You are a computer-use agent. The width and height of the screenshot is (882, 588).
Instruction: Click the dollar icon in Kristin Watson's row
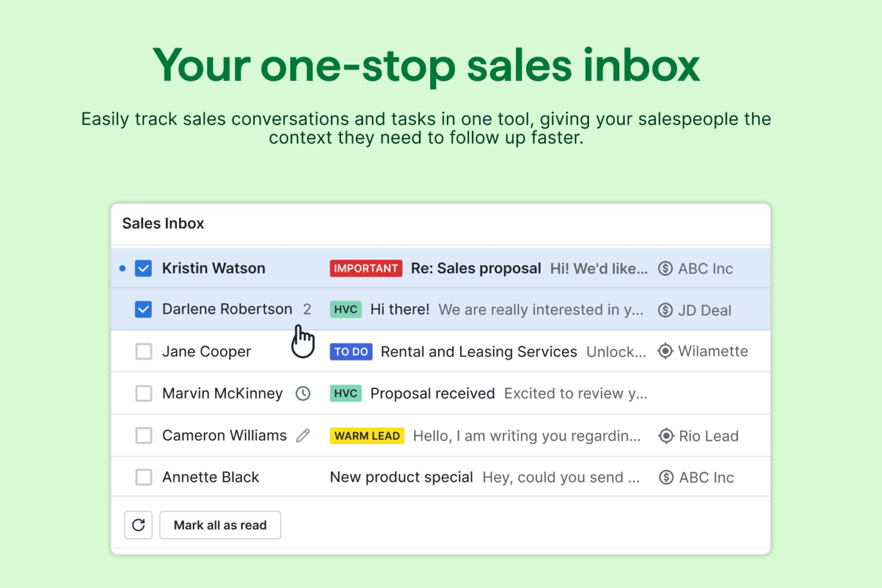coord(665,269)
